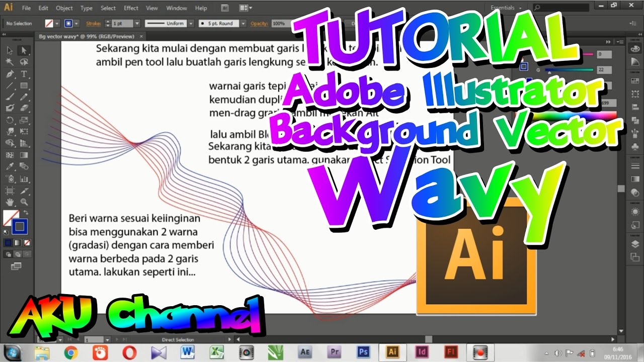
Task: Select the Lasso tool
Action: click(24, 62)
